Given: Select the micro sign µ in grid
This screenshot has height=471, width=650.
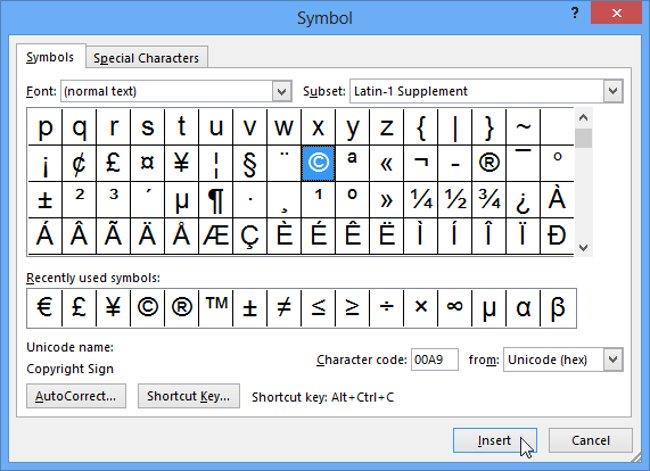Looking at the screenshot, I should point(182,199).
